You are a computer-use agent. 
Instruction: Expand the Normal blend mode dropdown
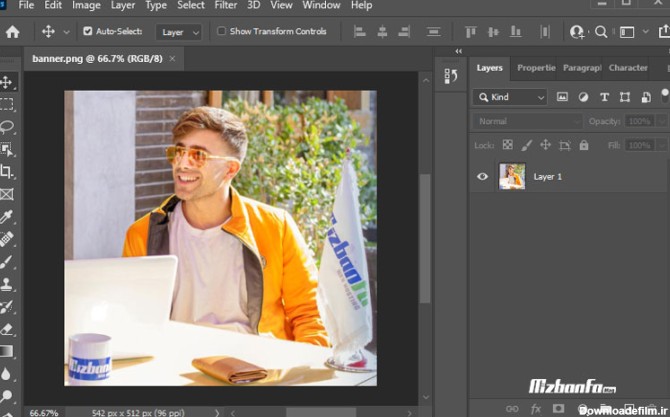tap(527, 121)
